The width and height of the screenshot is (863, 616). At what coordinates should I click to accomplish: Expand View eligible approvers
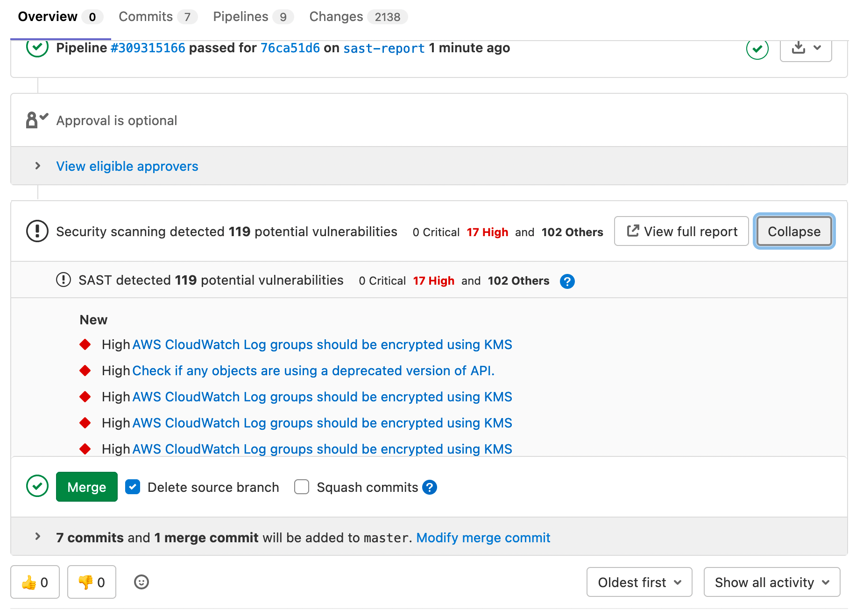click(127, 166)
